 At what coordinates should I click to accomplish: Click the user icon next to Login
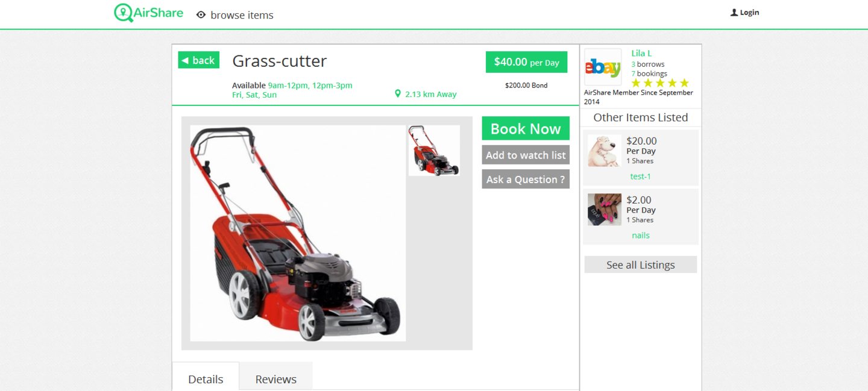734,13
